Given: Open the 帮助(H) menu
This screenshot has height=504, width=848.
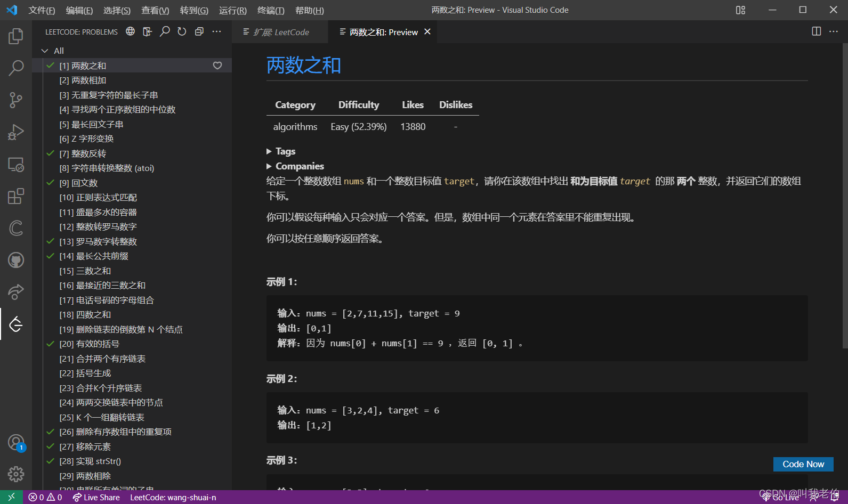Looking at the screenshot, I should point(309,10).
